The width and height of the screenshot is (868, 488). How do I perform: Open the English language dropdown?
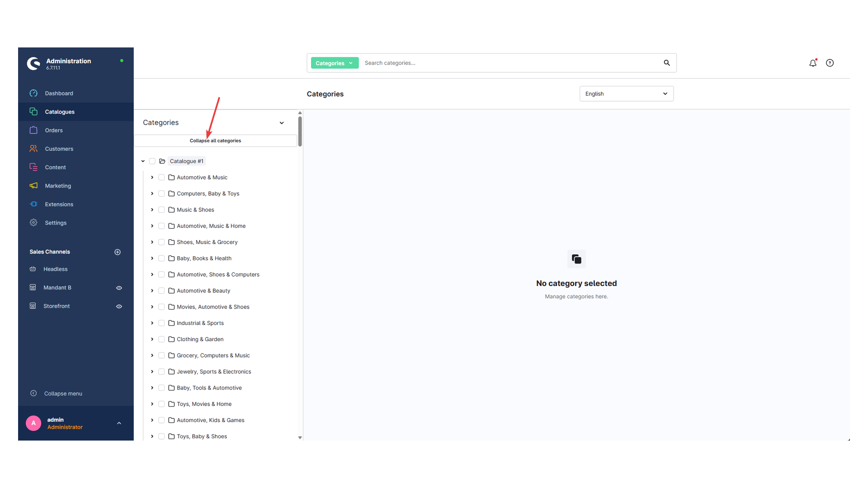coord(627,94)
